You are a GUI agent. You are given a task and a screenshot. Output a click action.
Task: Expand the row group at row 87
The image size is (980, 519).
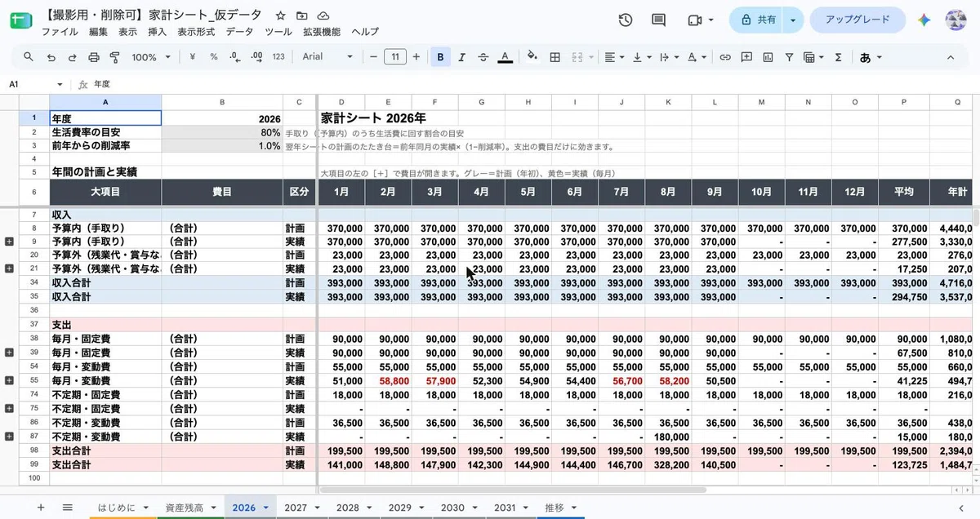coord(9,436)
